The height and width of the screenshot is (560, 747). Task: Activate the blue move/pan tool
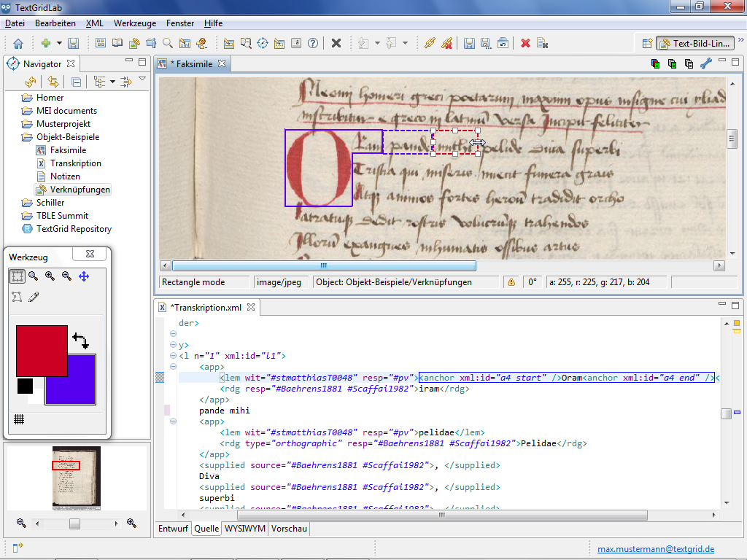click(84, 276)
